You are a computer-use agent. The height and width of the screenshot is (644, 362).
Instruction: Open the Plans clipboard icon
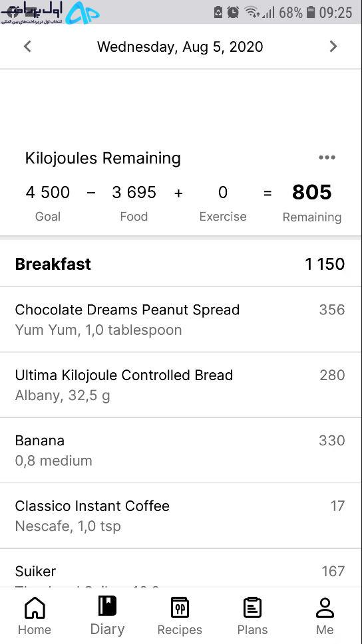(252, 607)
